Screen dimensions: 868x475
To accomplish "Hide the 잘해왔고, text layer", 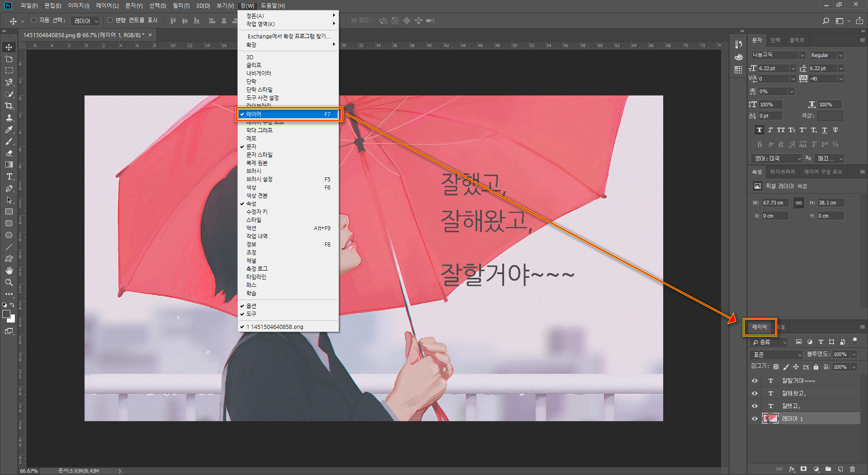I will click(755, 394).
